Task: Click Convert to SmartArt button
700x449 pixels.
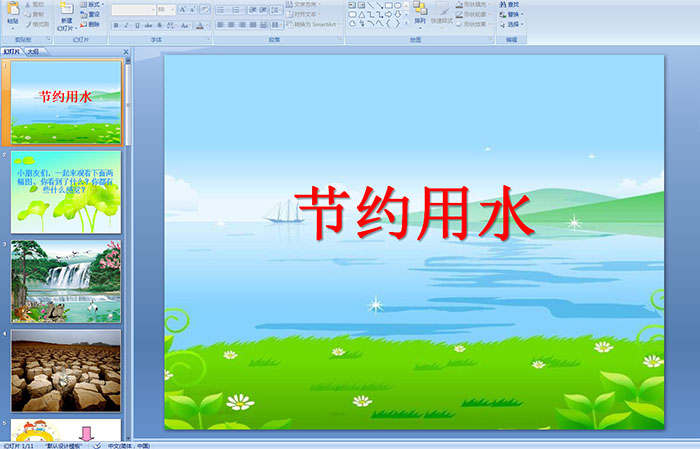Action: point(313,24)
